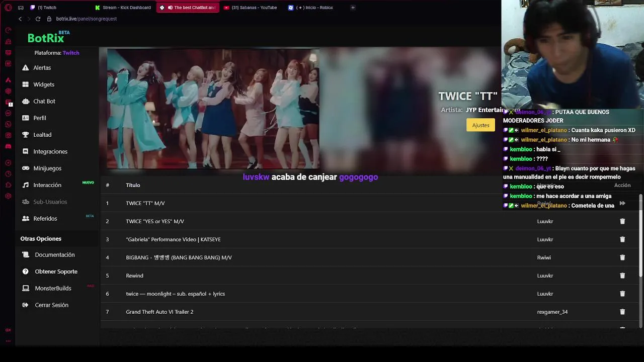This screenshot has width=644, height=362.
Task: Open the Extensions cube icon in sidebar
Action: click(8, 185)
